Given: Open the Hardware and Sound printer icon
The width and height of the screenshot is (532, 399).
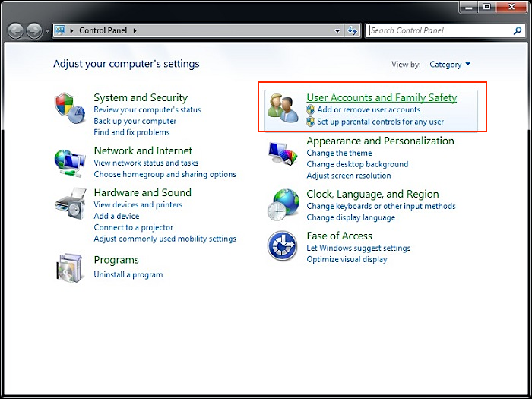Looking at the screenshot, I should point(70,204).
